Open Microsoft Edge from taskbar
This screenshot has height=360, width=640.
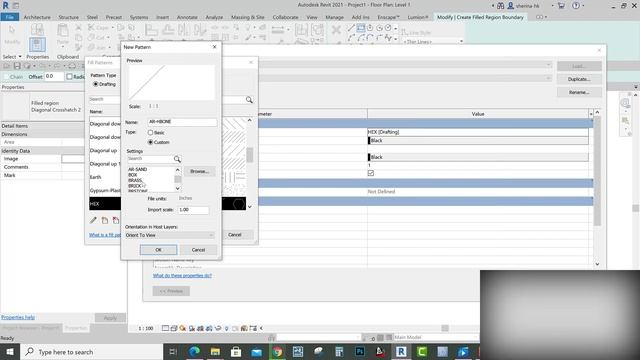pyautogui.click(x=194, y=351)
